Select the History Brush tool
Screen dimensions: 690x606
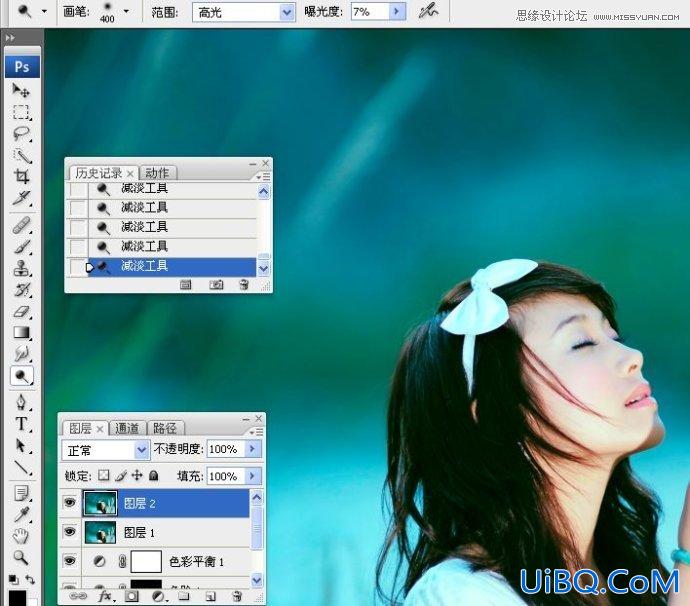(21, 290)
